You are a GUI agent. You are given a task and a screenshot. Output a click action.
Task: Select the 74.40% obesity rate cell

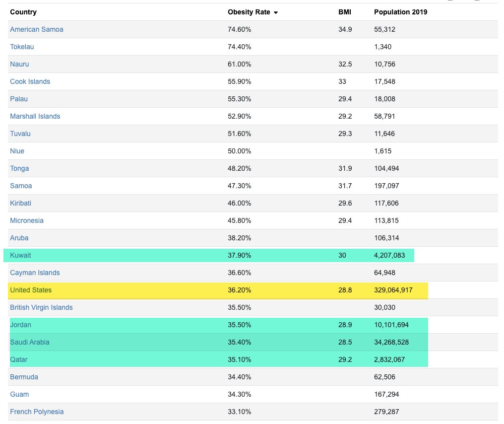tap(239, 47)
